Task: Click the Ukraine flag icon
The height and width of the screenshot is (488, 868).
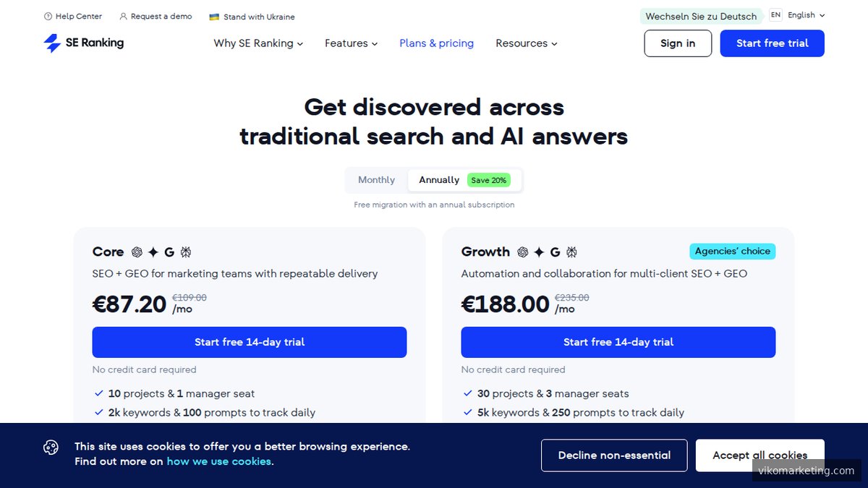Action: 214,17
